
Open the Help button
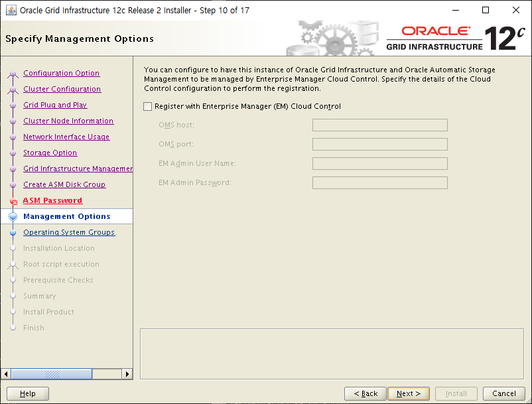tap(28, 393)
